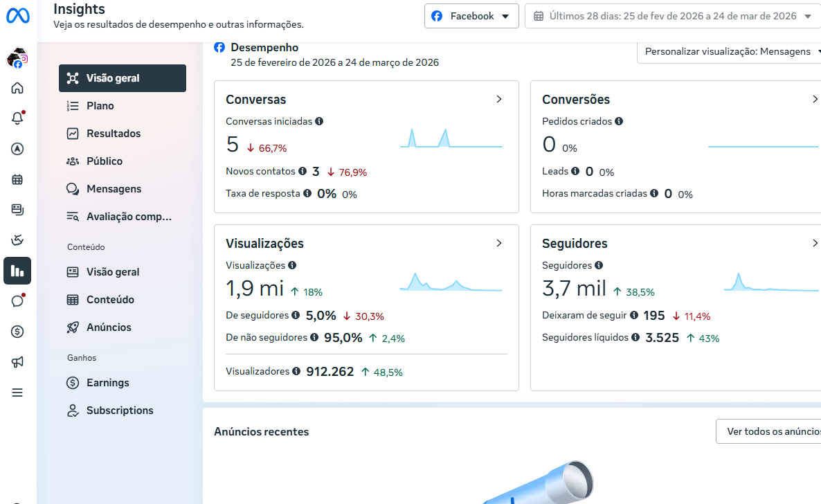The image size is (821, 504).
Task: Click the 3,7 mil followers value
Action: (574, 289)
